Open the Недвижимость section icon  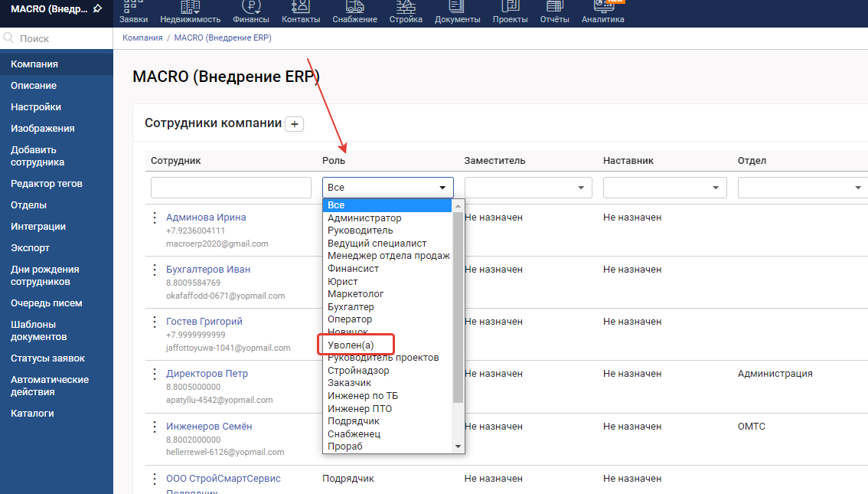pos(190,8)
